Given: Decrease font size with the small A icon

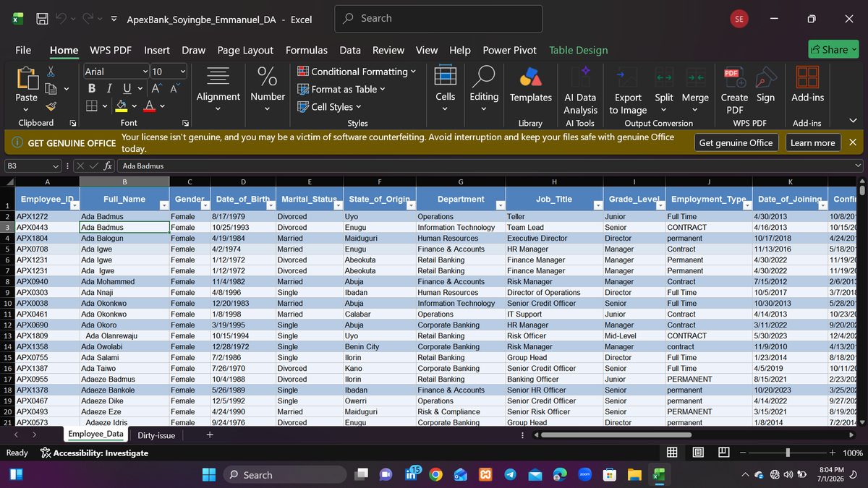Looking at the screenshot, I should (174, 89).
